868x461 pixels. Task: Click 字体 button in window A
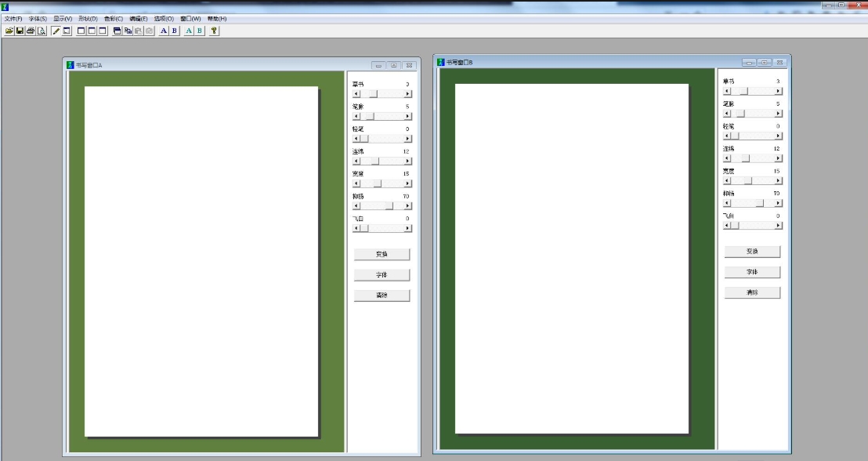tap(382, 275)
